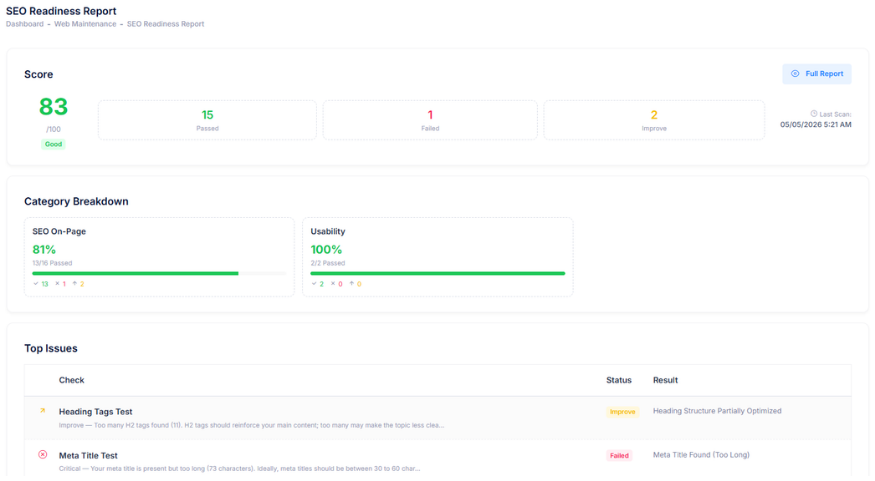Select the 15 Passed stat card
Screen dimensions: 875x481
(x=207, y=120)
